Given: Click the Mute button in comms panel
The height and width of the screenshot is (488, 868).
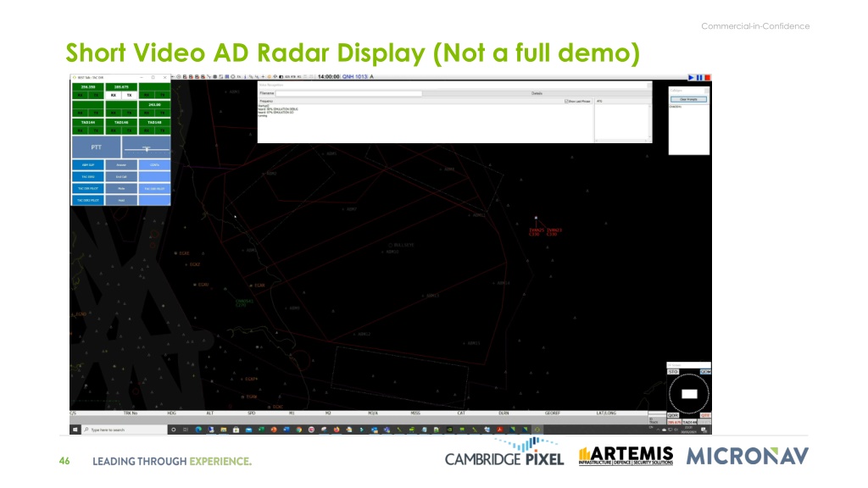Looking at the screenshot, I should pos(121,188).
